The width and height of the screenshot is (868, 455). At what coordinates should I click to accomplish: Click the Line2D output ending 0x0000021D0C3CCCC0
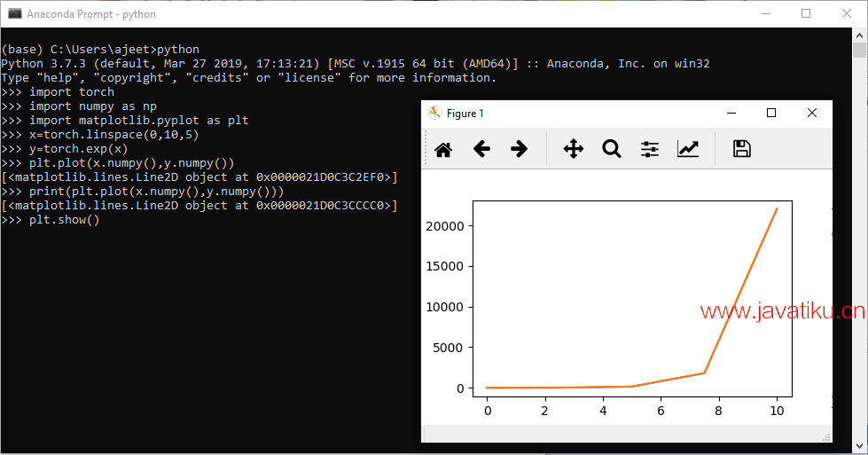pyautogui.click(x=199, y=206)
